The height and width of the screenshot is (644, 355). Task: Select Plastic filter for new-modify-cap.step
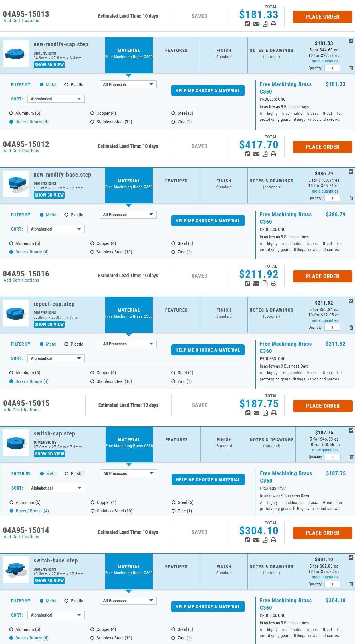(x=74, y=85)
